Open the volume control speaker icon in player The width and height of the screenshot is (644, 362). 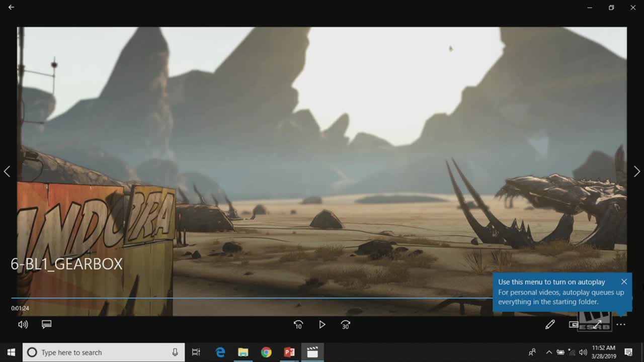pos(23,325)
